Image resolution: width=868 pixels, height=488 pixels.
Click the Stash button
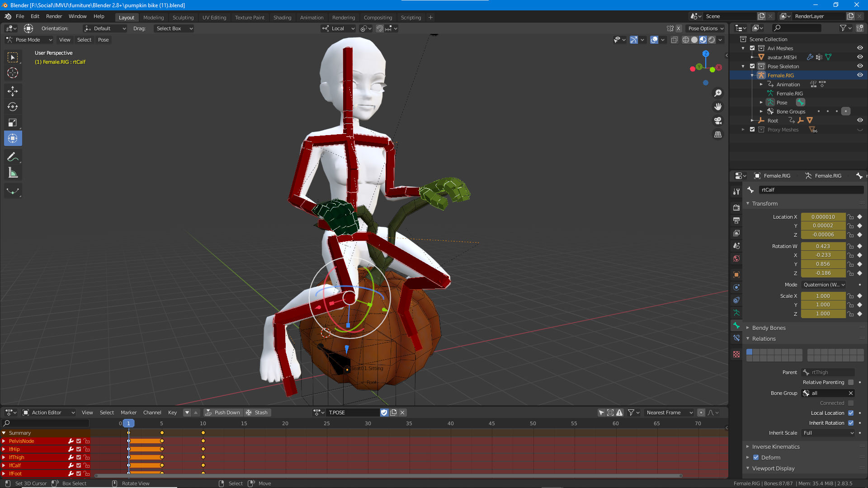click(x=257, y=412)
